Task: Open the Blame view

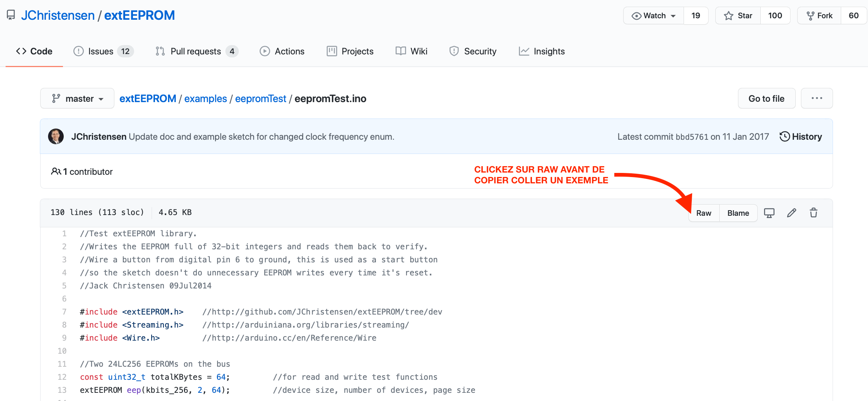Action: tap(738, 213)
